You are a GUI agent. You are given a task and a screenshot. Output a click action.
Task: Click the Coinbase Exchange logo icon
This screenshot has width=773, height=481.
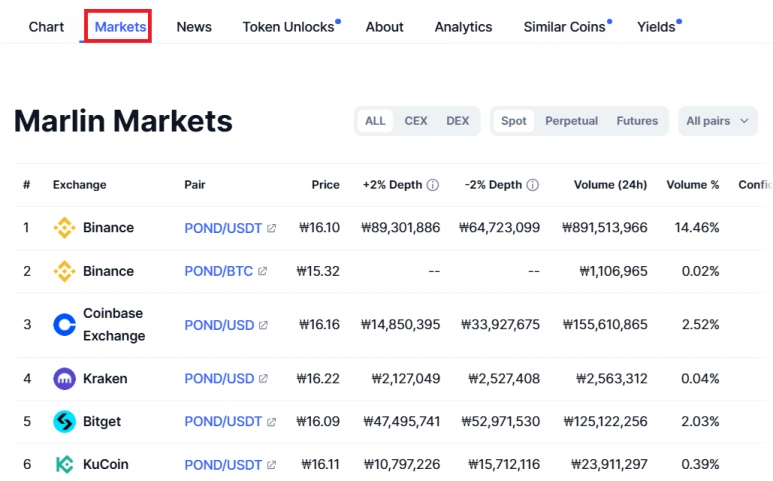click(64, 325)
